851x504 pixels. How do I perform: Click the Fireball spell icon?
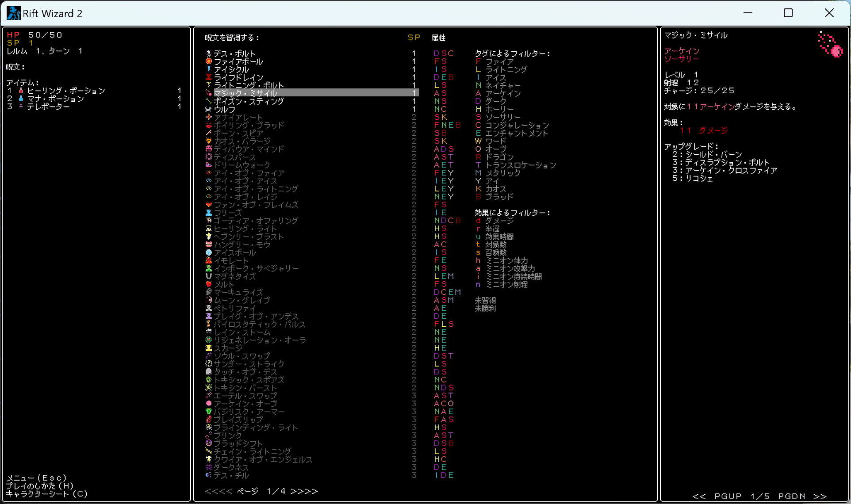(x=209, y=61)
